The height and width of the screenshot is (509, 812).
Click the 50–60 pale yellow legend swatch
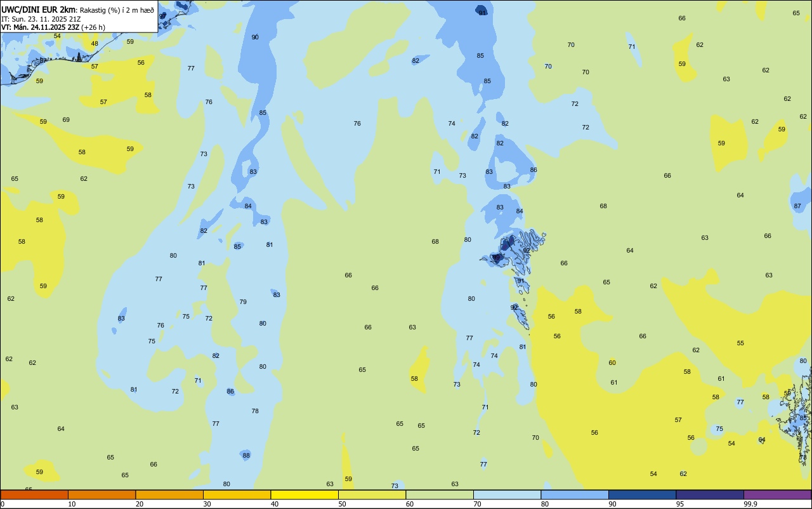[372, 494]
